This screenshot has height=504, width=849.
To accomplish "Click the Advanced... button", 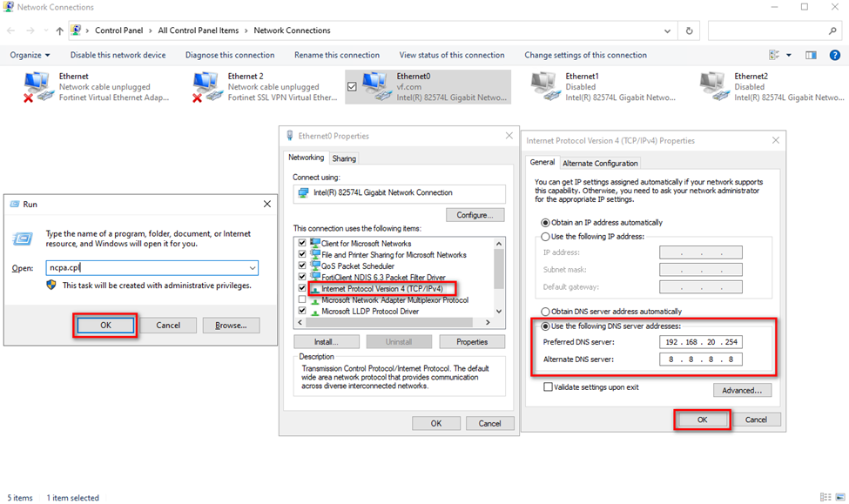I will (741, 391).
